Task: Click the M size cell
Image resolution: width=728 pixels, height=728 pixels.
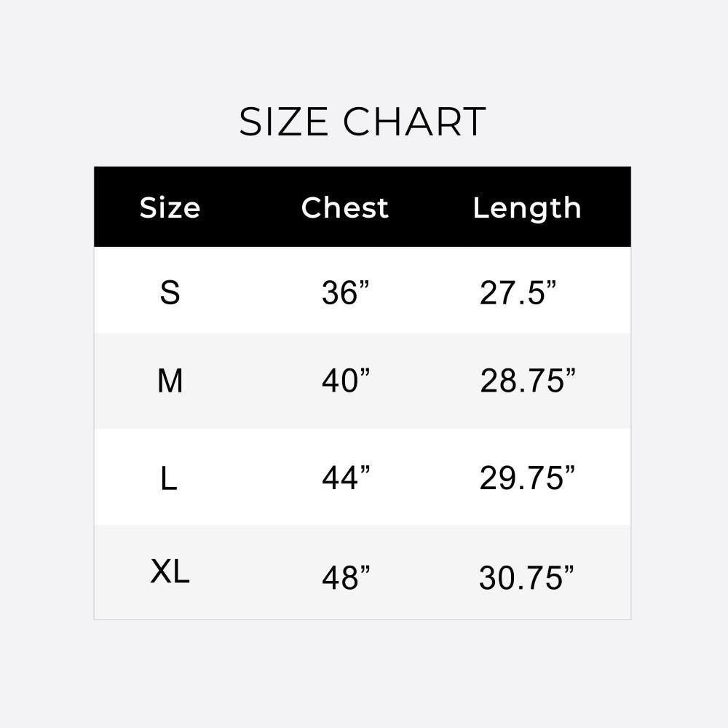Action: point(170,381)
